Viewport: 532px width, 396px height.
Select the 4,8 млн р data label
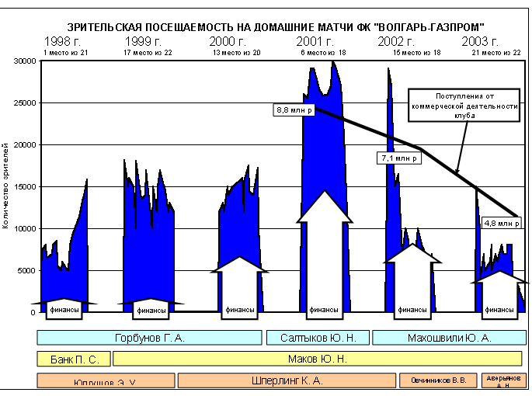[501, 223]
